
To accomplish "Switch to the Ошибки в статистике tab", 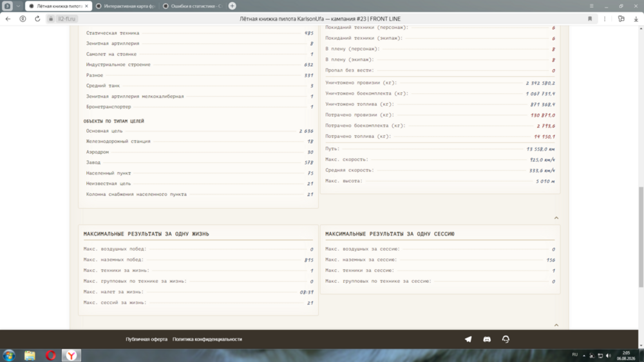I will [193, 6].
